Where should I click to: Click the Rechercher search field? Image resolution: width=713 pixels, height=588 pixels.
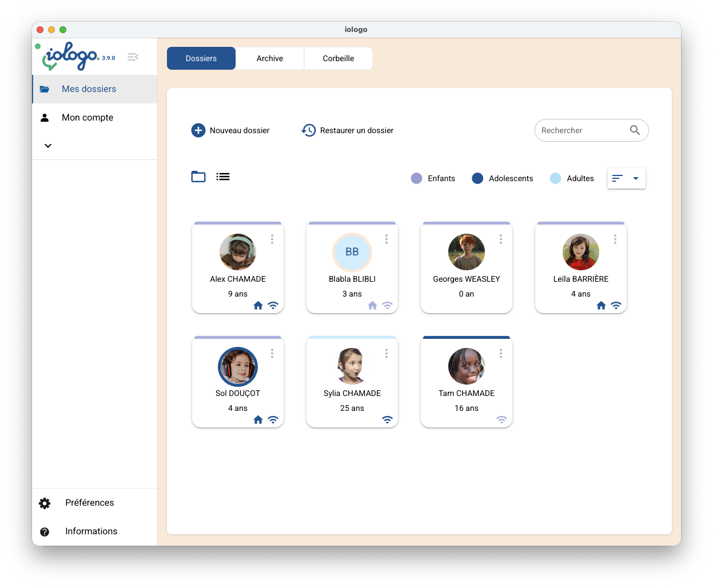(580, 130)
